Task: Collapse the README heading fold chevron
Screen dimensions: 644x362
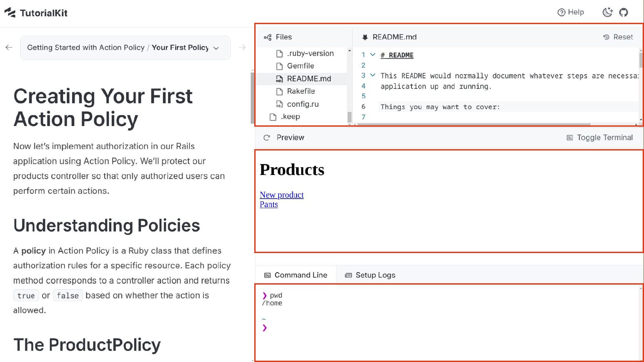Action: (373, 55)
